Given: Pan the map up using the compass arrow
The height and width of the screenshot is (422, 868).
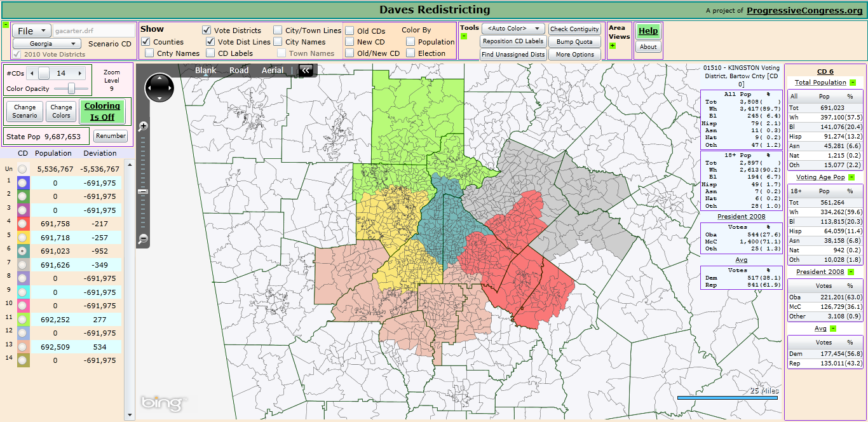Looking at the screenshot, I should coord(159,78).
